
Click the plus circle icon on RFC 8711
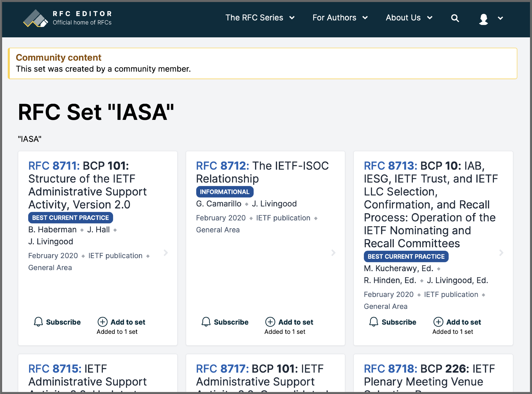(102, 322)
